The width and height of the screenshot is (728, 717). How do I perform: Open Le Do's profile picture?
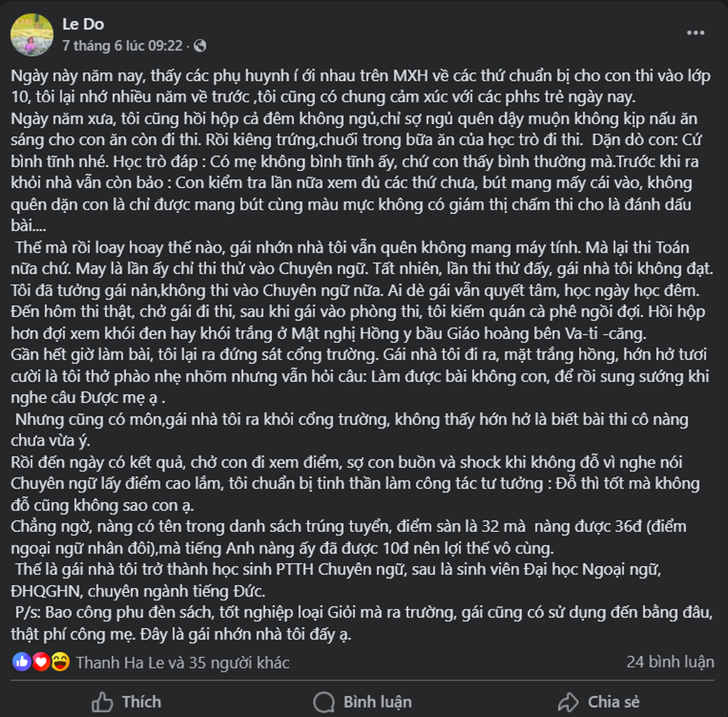tap(31, 34)
